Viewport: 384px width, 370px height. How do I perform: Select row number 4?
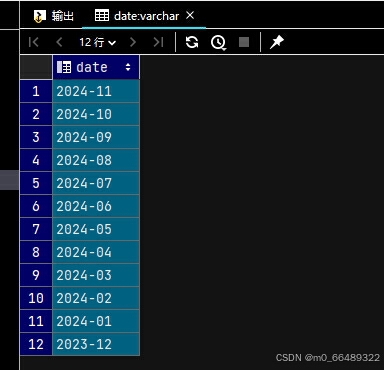point(36,160)
